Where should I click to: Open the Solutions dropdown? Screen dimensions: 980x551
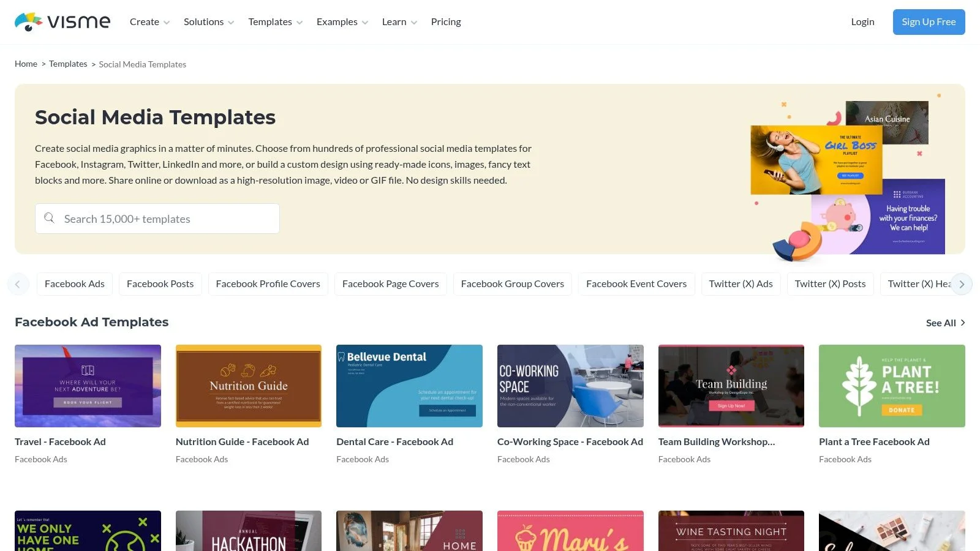[208, 22]
